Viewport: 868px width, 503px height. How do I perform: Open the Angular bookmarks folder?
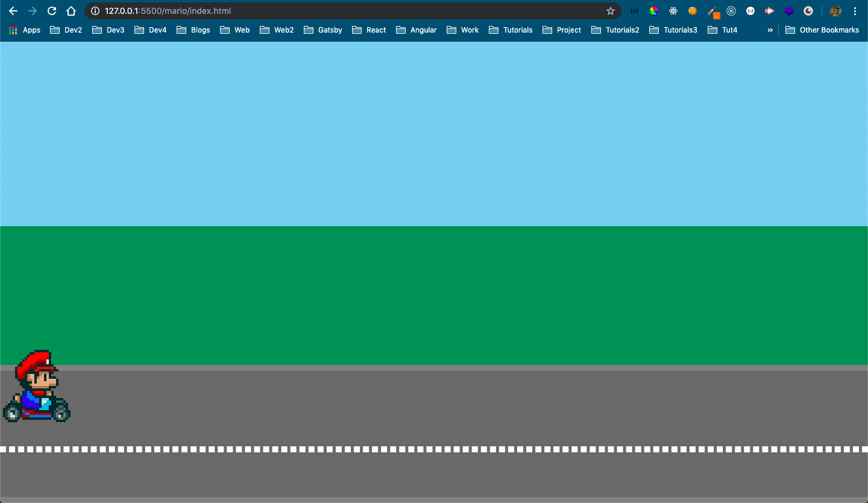(417, 30)
